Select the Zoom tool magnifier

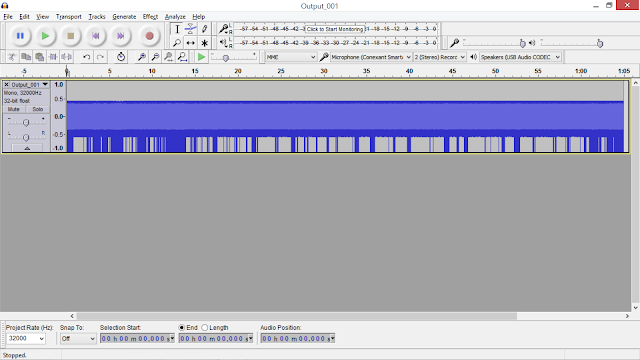click(177, 43)
